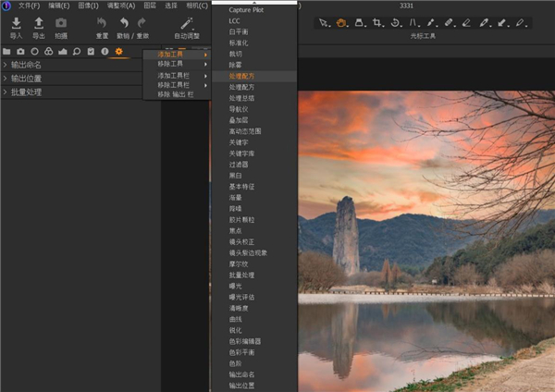
Task: Choose 白平衡 from the tool list
Action: (x=240, y=31)
